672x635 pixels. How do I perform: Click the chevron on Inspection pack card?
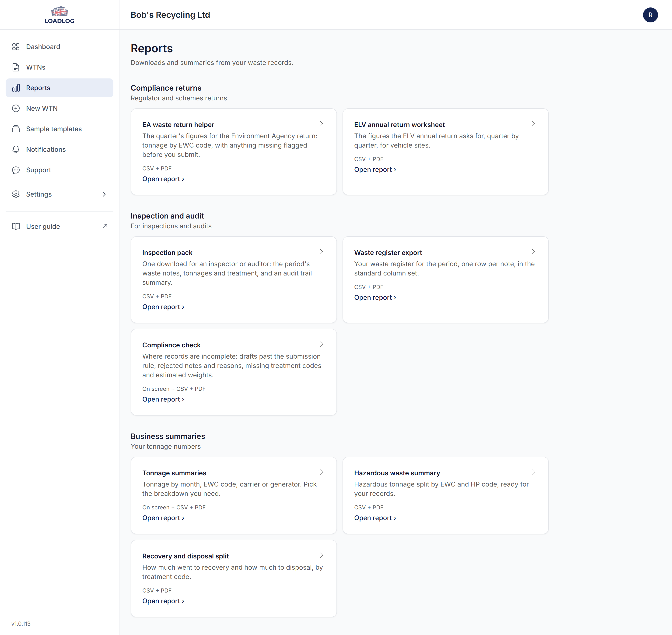322,252
